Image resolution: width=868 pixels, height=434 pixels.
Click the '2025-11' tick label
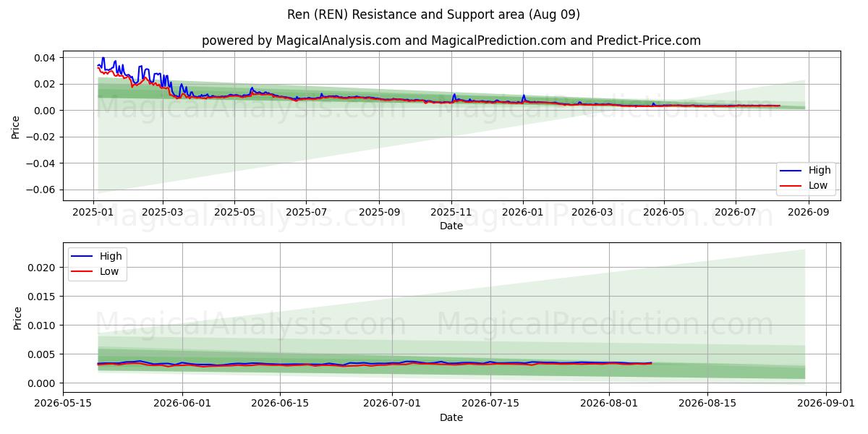pyautogui.click(x=451, y=213)
